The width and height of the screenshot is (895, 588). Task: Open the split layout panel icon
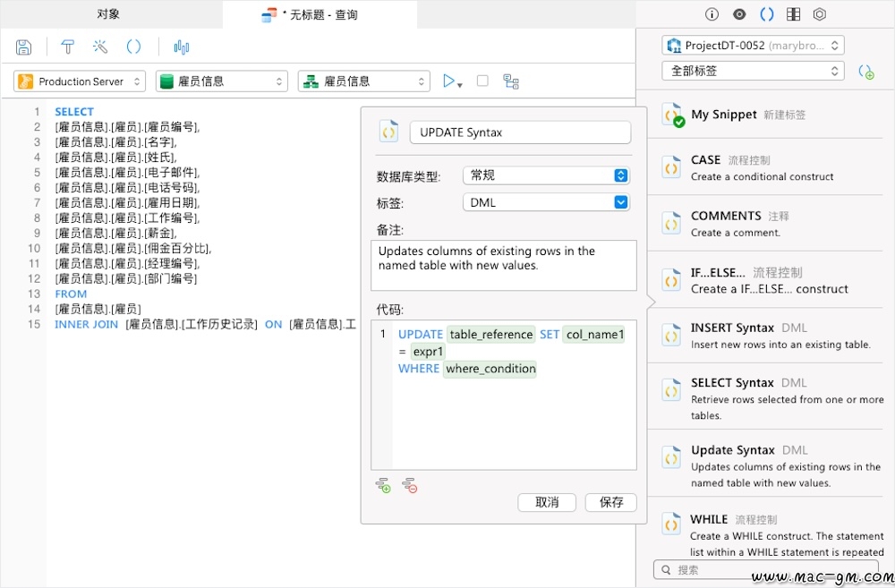pyautogui.click(x=793, y=14)
